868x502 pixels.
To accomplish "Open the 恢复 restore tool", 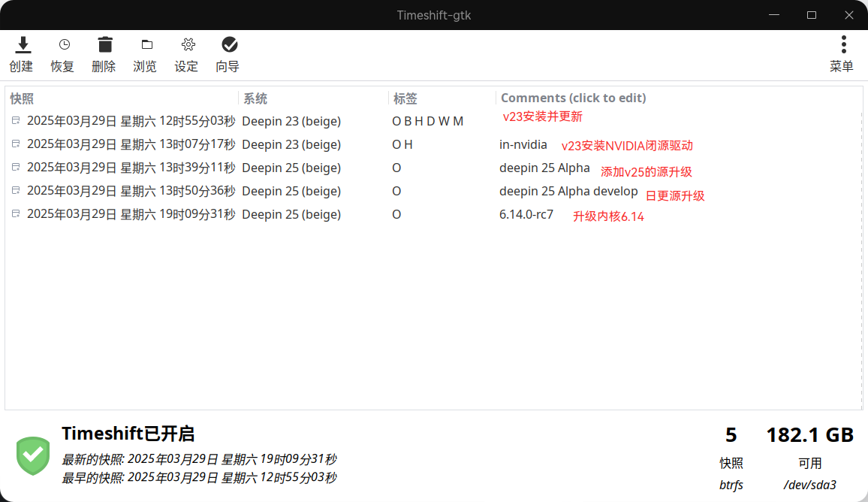I will click(x=62, y=54).
